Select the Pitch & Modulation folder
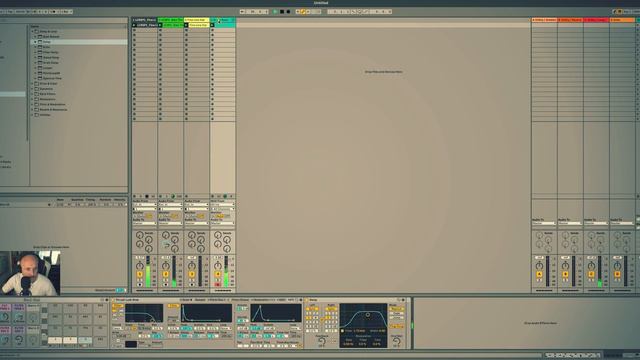640x360 pixels. coord(52,104)
